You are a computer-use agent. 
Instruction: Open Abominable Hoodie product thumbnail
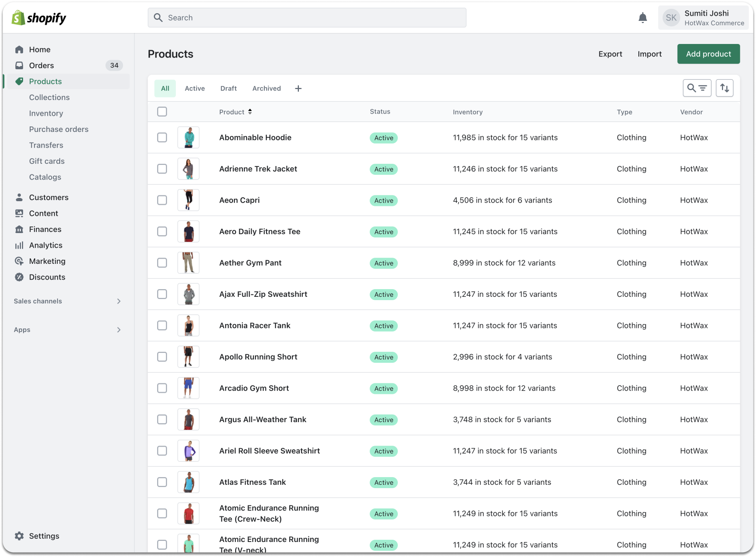tap(188, 137)
